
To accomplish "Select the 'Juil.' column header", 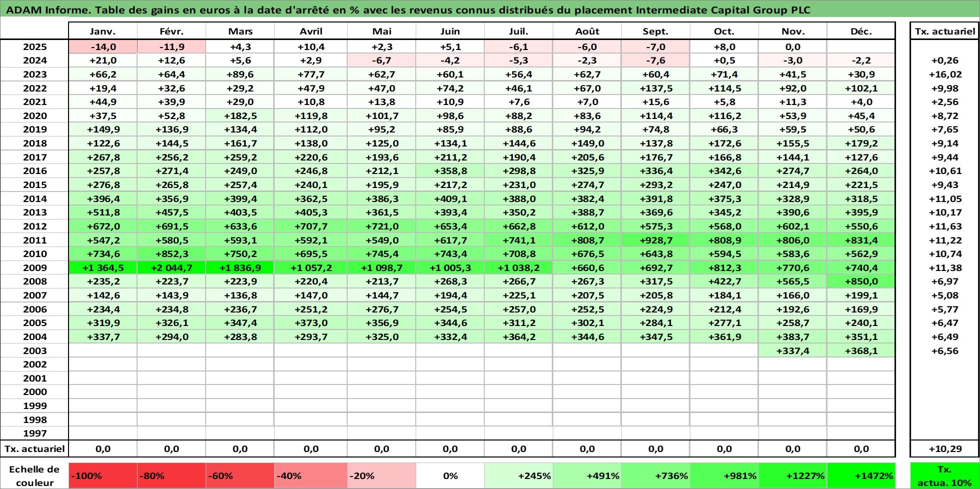I will [x=519, y=31].
